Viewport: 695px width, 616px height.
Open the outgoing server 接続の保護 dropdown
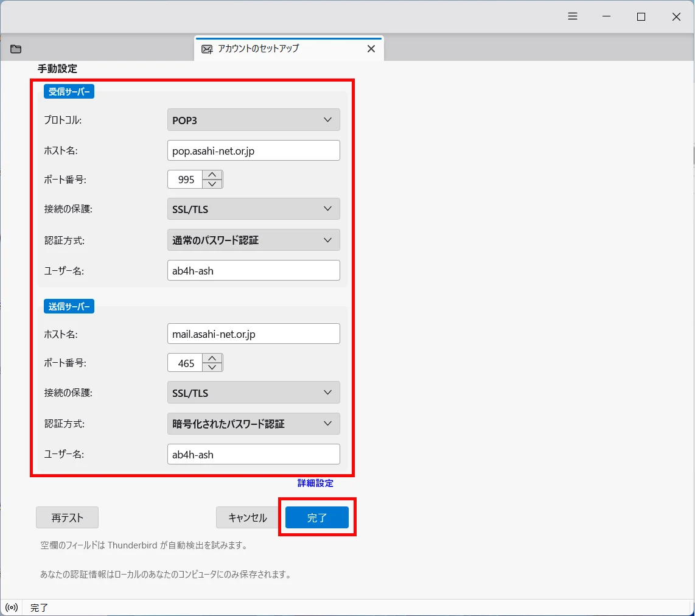coord(253,393)
